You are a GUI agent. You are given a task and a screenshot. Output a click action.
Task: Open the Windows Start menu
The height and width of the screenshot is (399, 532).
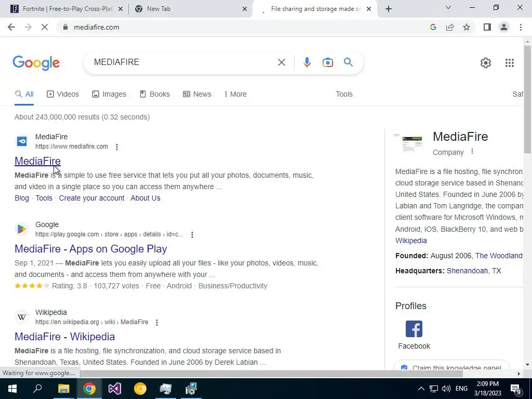point(12,389)
